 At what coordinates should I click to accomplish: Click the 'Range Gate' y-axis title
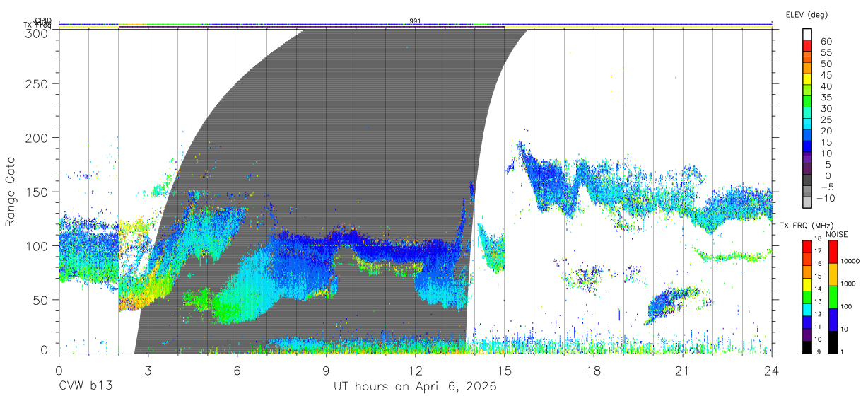pyautogui.click(x=11, y=191)
